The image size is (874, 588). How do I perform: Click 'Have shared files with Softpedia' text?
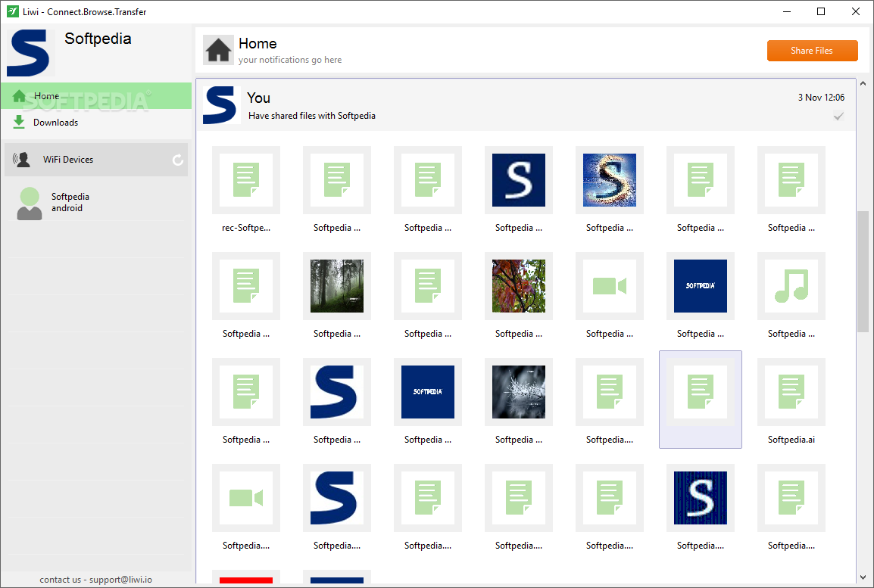(x=311, y=116)
